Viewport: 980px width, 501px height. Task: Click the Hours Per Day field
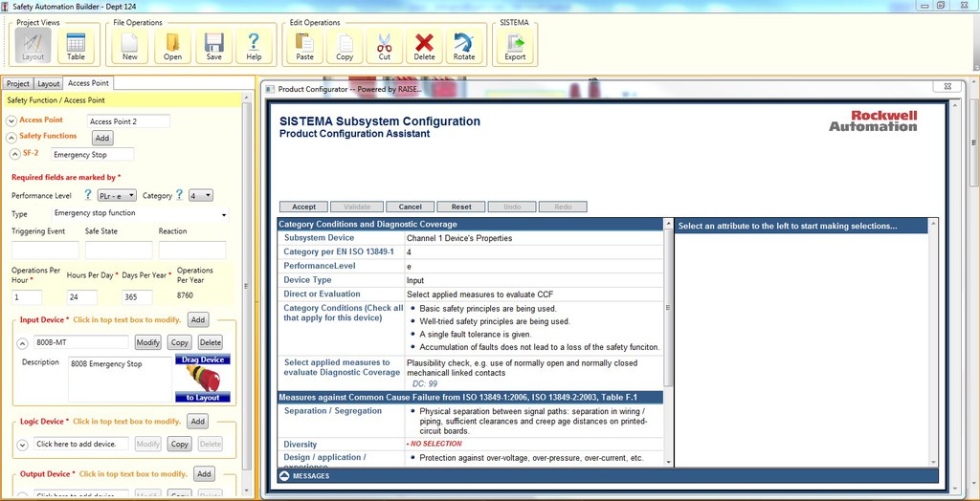coord(82,297)
